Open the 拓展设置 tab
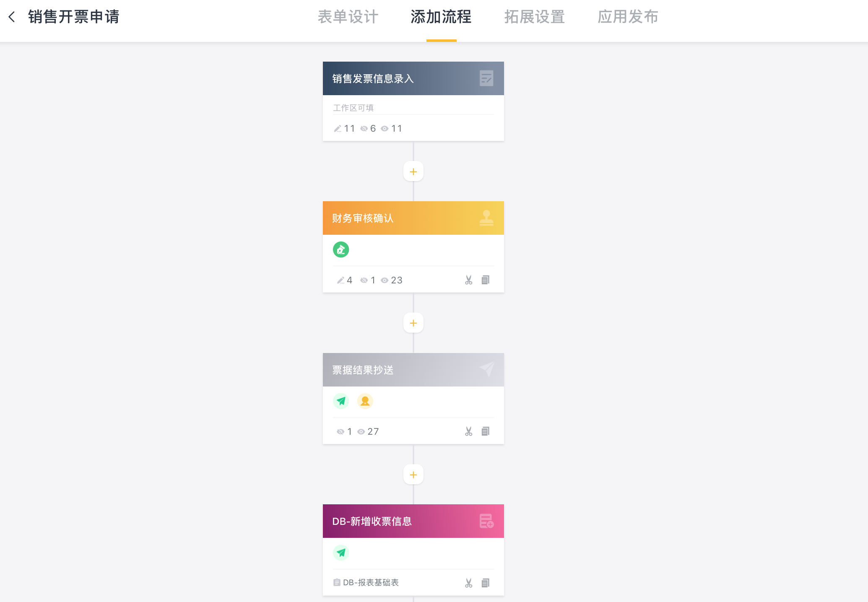 (534, 17)
